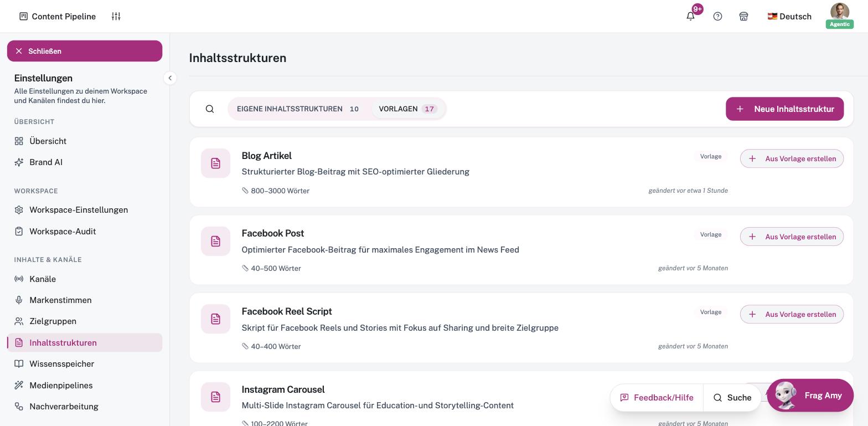Navigate to Kanäle
The width and height of the screenshot is (868, 426).
[85, 279]
